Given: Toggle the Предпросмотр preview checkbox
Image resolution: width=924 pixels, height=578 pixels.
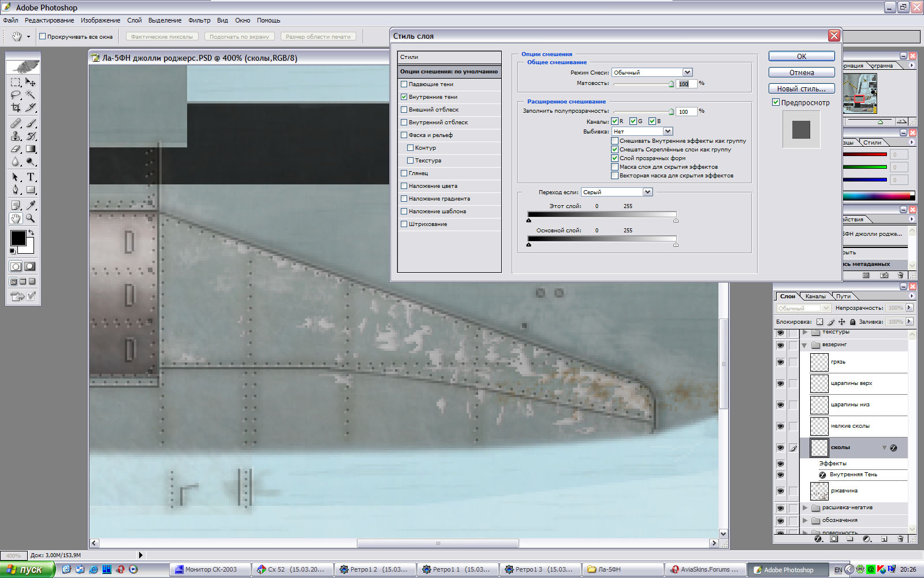Looking at the screenshot, I should (x=776, y=102).
